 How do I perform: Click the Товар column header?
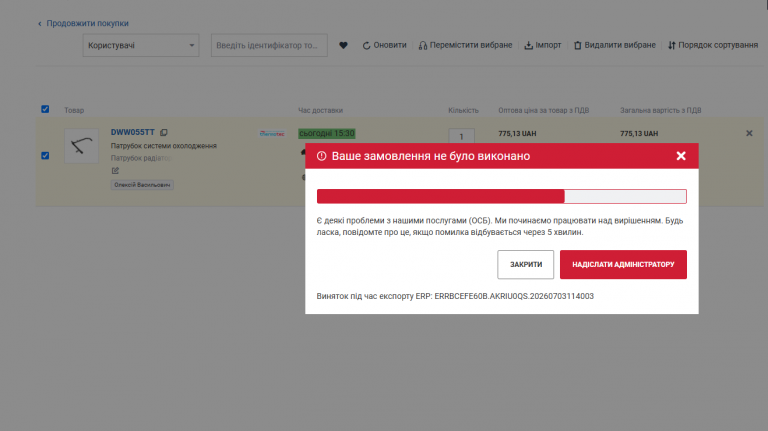[x=74, y=110]
